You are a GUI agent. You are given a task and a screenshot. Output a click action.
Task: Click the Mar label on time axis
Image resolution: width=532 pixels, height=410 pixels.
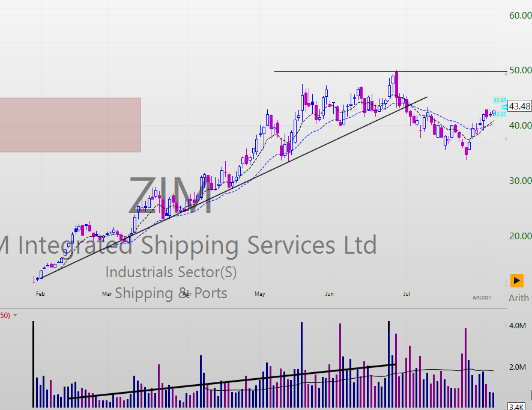pos(107,294)
